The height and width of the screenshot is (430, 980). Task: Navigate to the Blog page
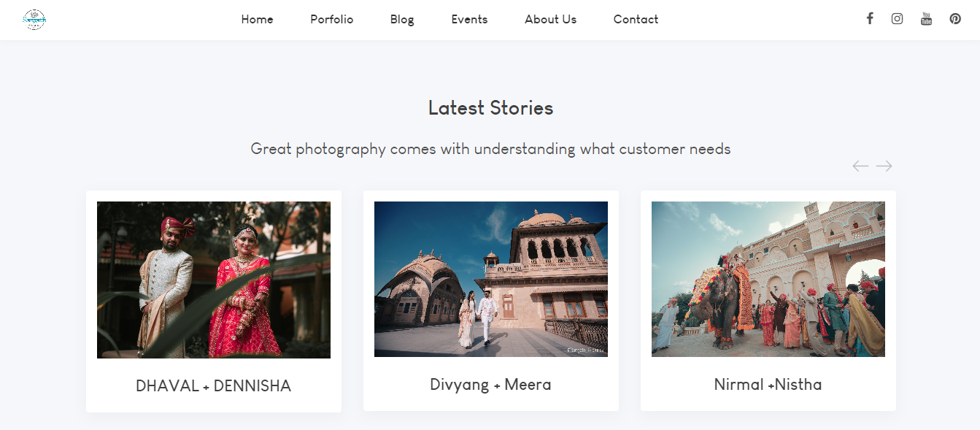coord(402,20)
